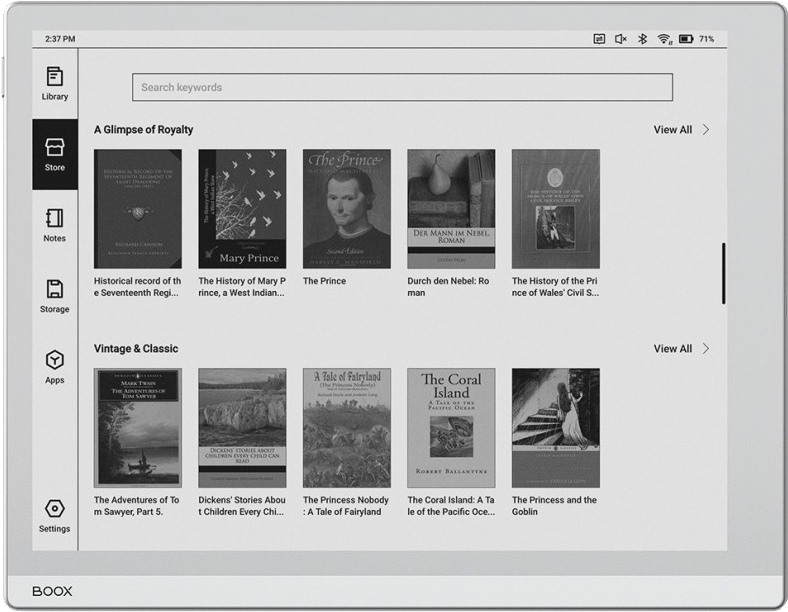Open Adventures of Tom Sawyer cover
This screenshot has width=788, height=612.
138,428
